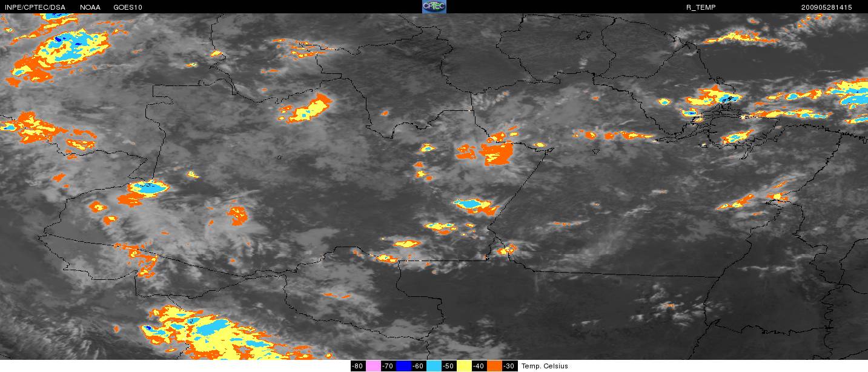Click the "-60" legend value
Screen dimensions: 868x372
click(x=418, y=366)
